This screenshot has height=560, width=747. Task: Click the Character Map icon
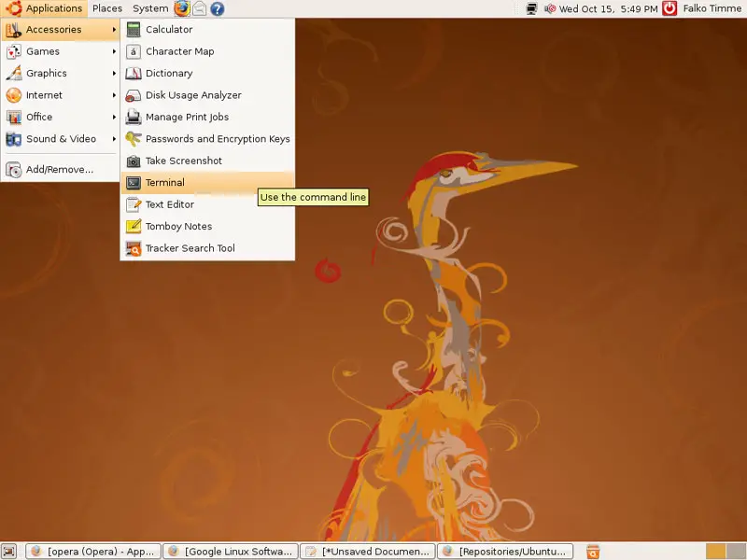(x=134, y=51)
